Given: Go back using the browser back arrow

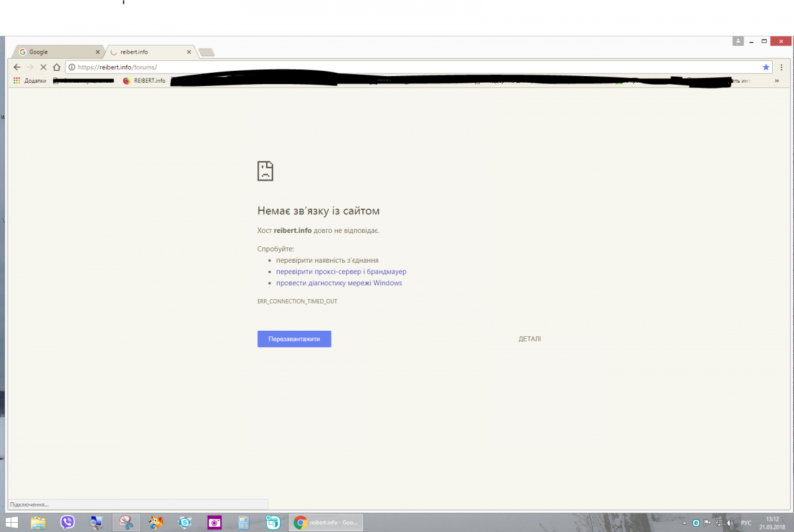Looking at the screenshot, I should [17, 67].
